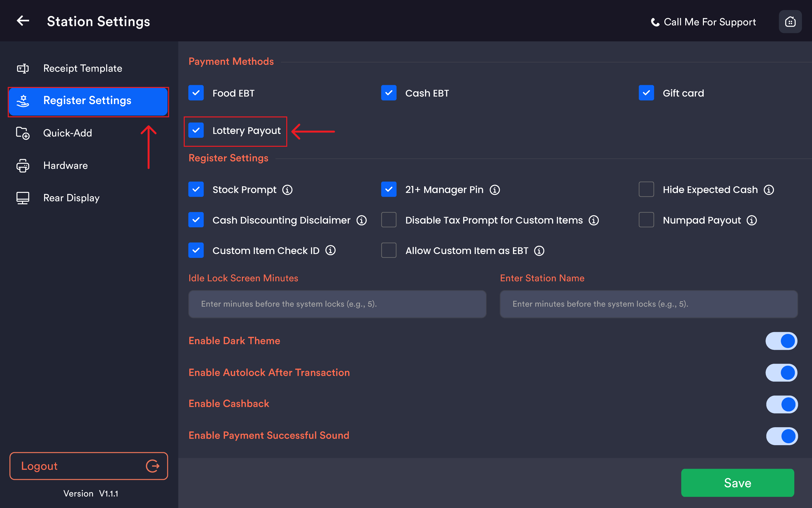
Task: Turn off the Enable Cashback switch
Action: (x=782, y=404)
